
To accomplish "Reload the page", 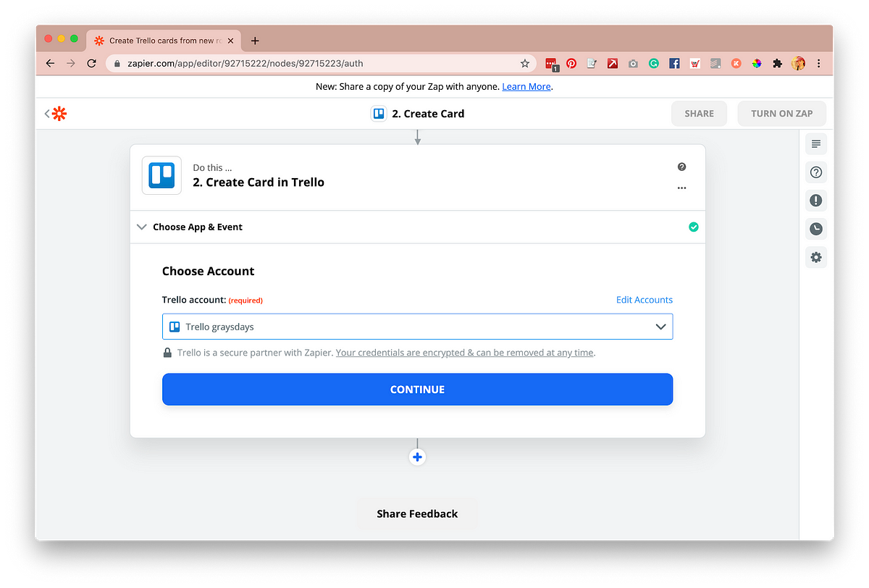I will (91, 64).
